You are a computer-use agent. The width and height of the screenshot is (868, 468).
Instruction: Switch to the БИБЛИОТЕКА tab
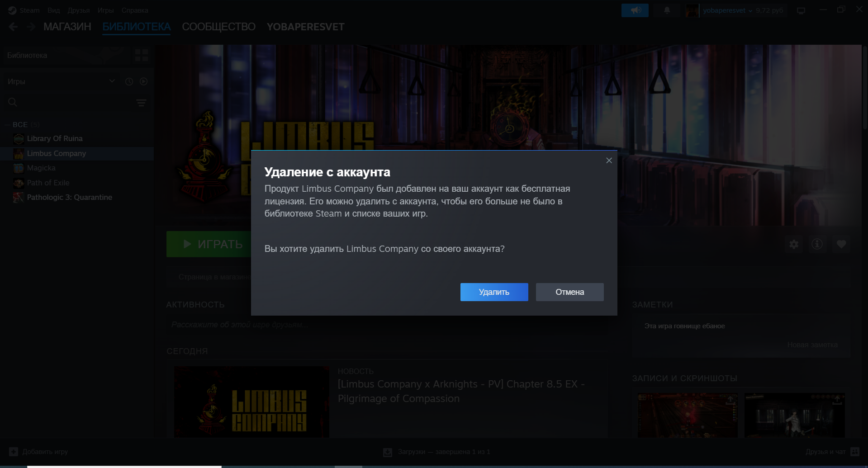coord(137,27)
